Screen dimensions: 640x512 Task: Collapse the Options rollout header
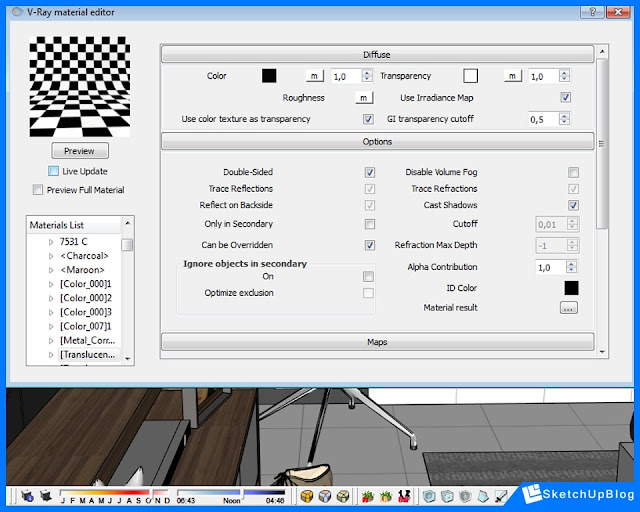click(378, 141)
